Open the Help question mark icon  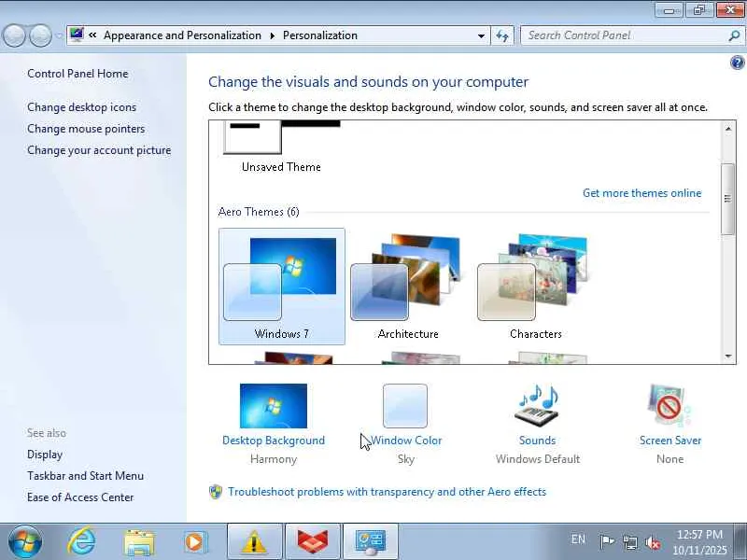pos(737,63)
